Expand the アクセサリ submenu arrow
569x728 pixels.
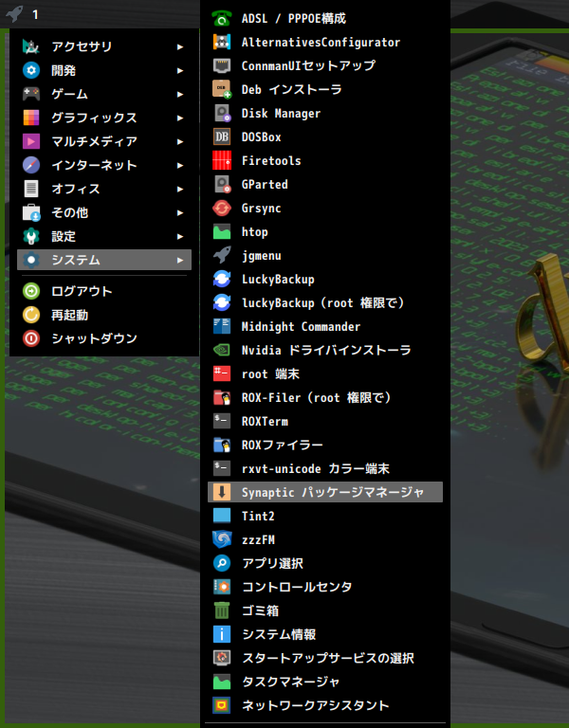coord(180,46)
